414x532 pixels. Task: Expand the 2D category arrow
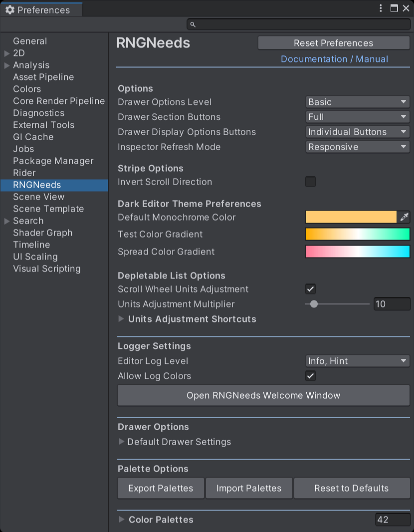6,53
